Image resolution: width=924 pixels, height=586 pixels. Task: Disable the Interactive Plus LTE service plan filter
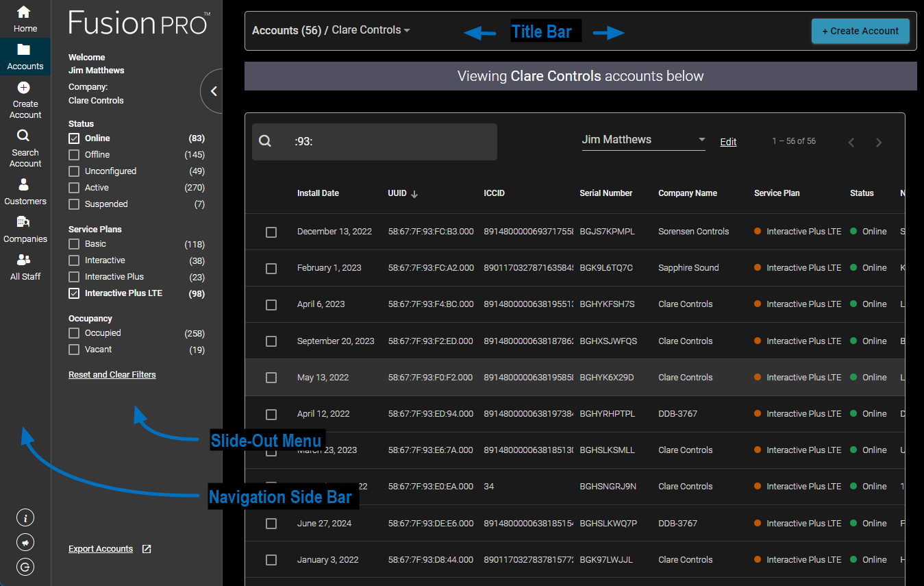coord(73,293)
